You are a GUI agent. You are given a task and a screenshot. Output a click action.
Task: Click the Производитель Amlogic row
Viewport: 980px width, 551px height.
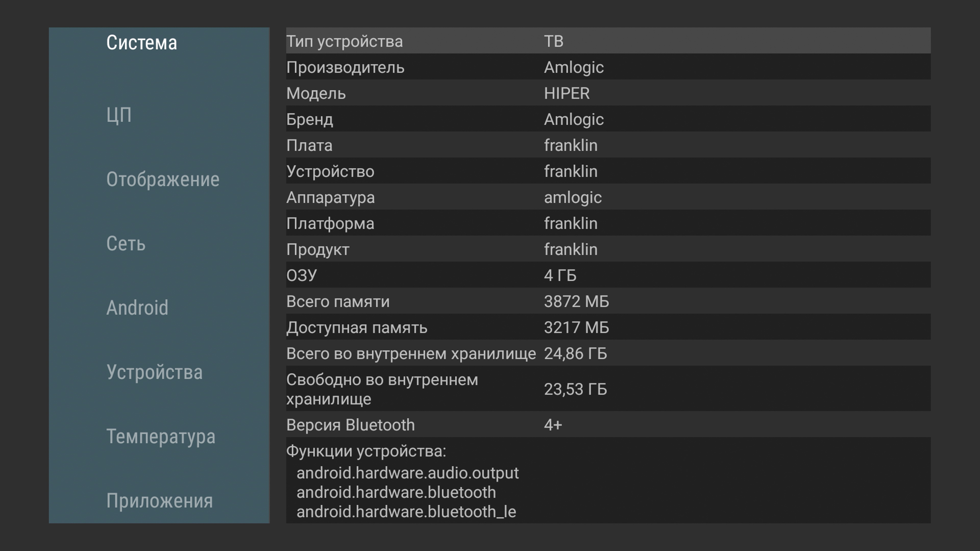608,67
